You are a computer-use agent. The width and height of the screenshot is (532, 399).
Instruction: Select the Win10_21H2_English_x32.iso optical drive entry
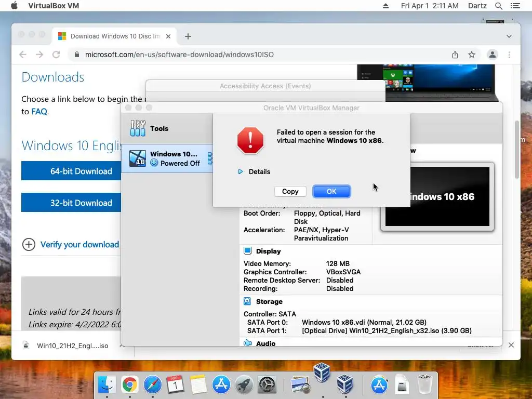pyautogui.click(x=387, y=330)
